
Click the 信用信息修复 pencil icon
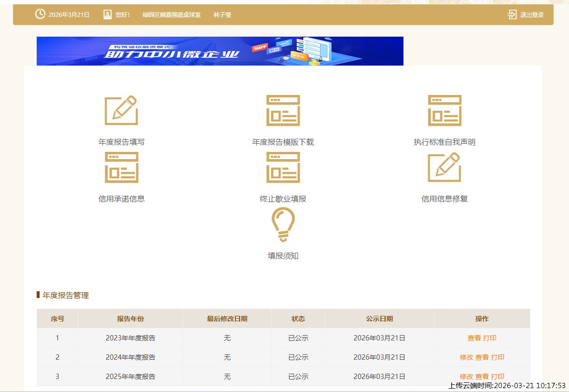pos(444,167)
